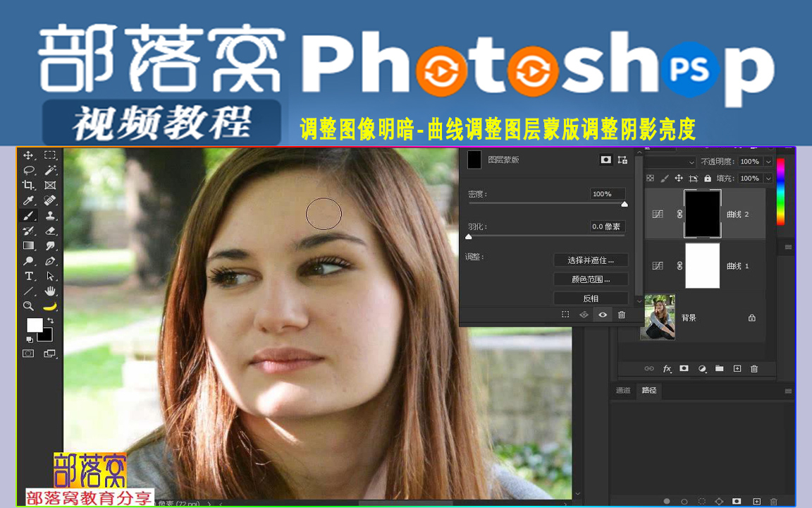Viewport: 812px width, 508px height.
Task: Choose the Clone Stamp tool
Action: click(x=50, y=216)
